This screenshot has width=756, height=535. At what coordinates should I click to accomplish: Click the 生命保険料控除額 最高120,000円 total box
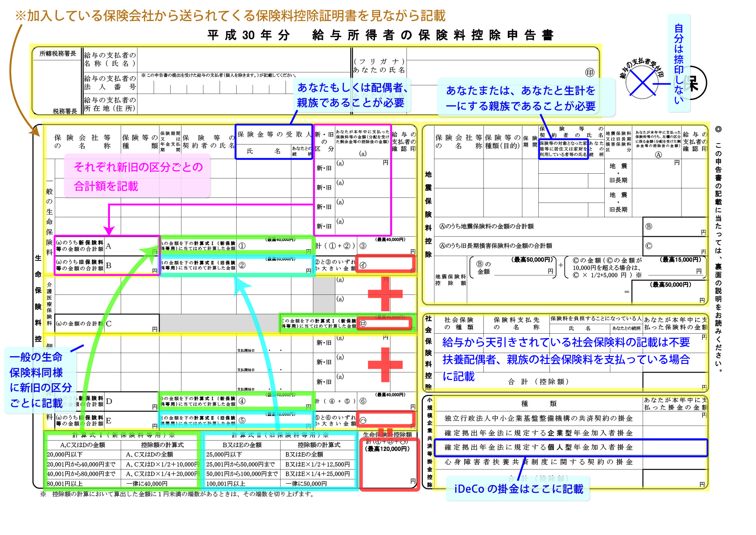389,465
